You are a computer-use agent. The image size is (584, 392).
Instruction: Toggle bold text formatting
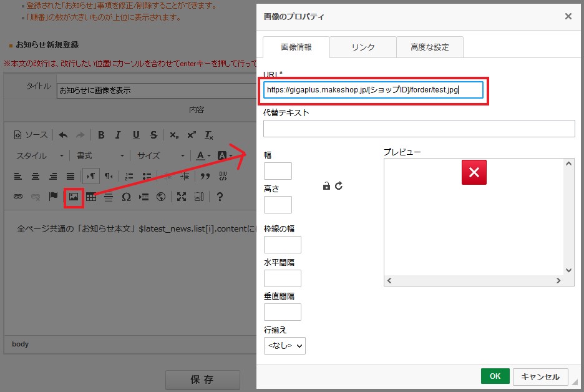[x=101, y=135]
